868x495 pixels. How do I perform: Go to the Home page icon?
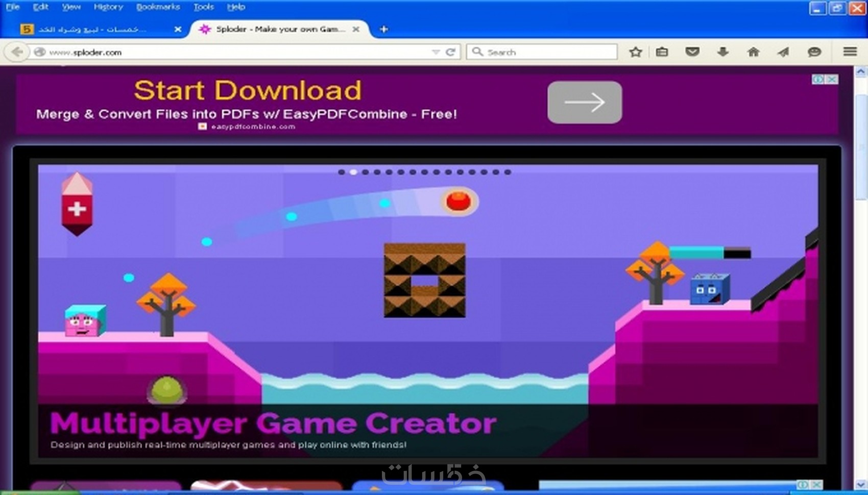753,52
